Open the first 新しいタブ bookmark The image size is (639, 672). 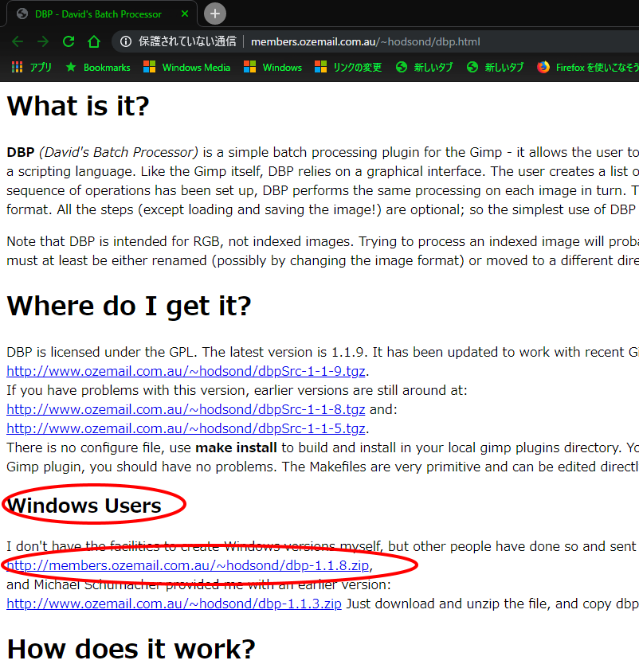tap(424, 68)
